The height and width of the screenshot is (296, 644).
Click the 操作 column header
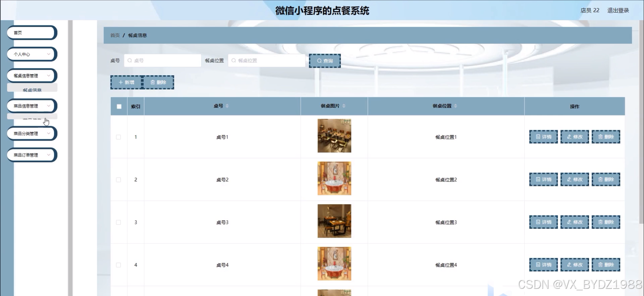575,107
